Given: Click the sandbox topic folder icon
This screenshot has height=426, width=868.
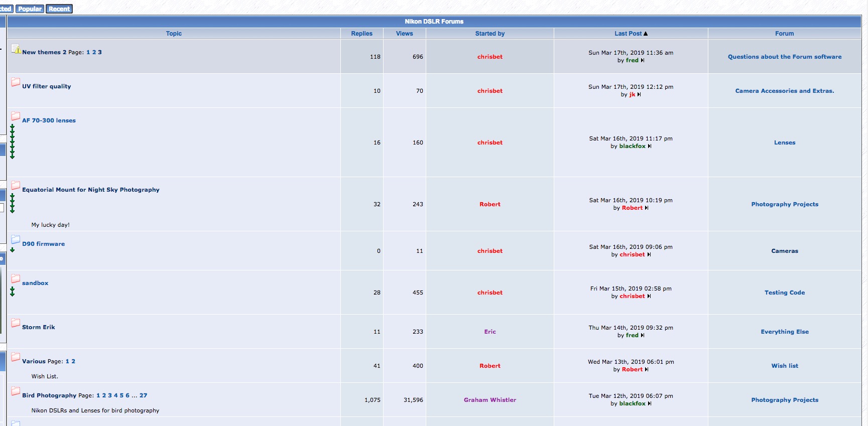Looking at the screenshot, I should (16, 278).
